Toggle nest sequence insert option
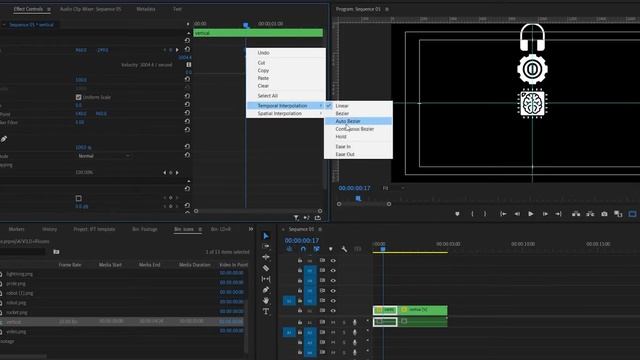The width and height of the screenshot is (640, 360). 289,249
